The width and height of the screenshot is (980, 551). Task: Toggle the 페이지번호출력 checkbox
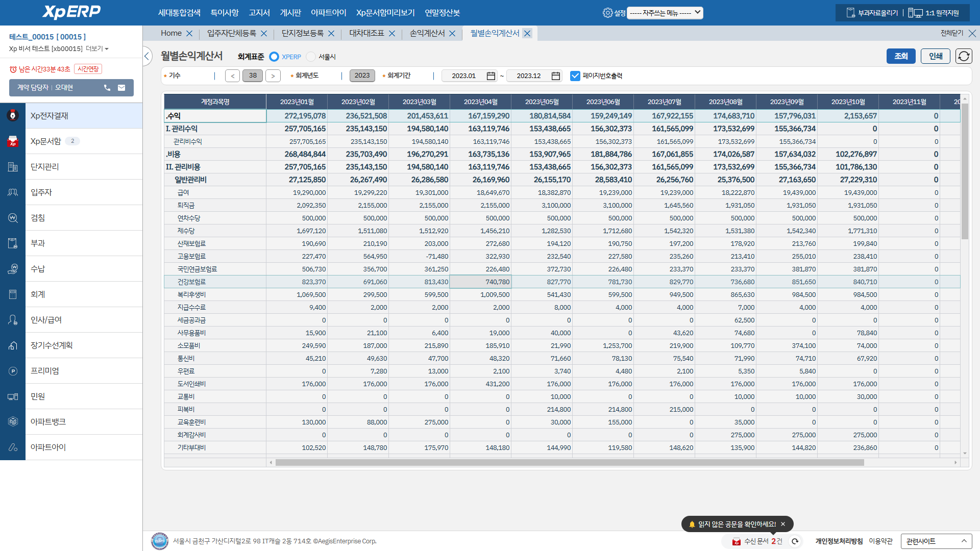pyautogui.click(x=575, y=76)
